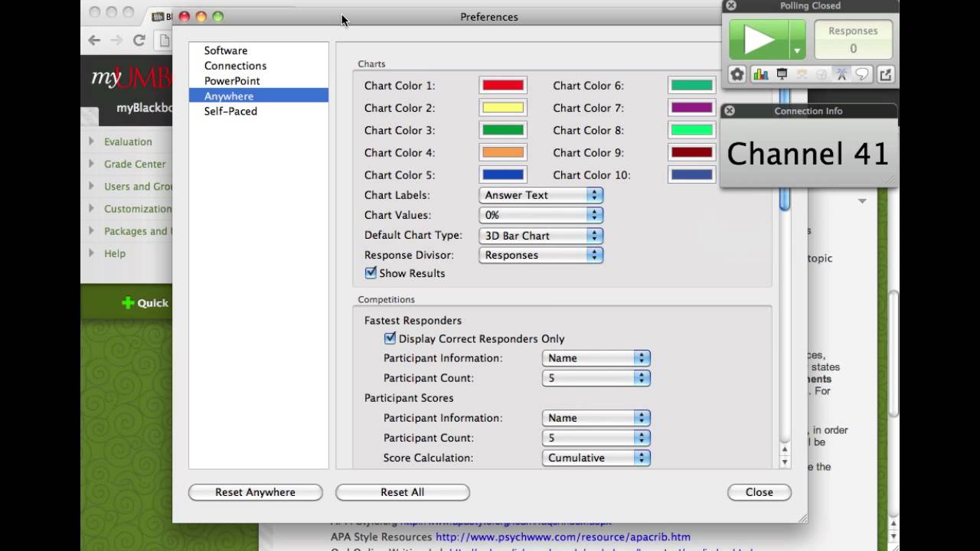Open messaging via the speech bubble icon
The width and height of the screenshot is (980, 551).
pos(862,74)
